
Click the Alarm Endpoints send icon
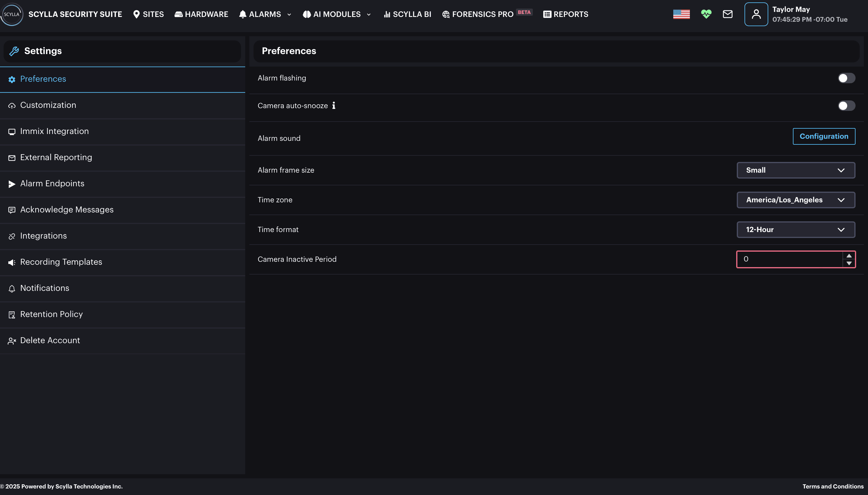12,184
